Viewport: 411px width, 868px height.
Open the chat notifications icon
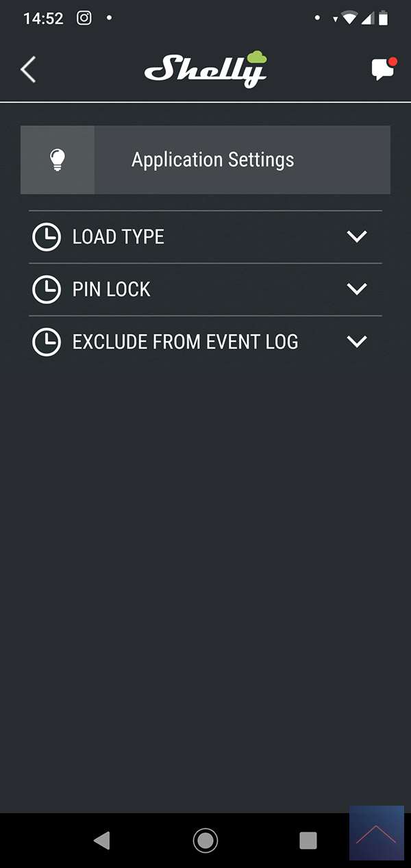pos(383,69)
